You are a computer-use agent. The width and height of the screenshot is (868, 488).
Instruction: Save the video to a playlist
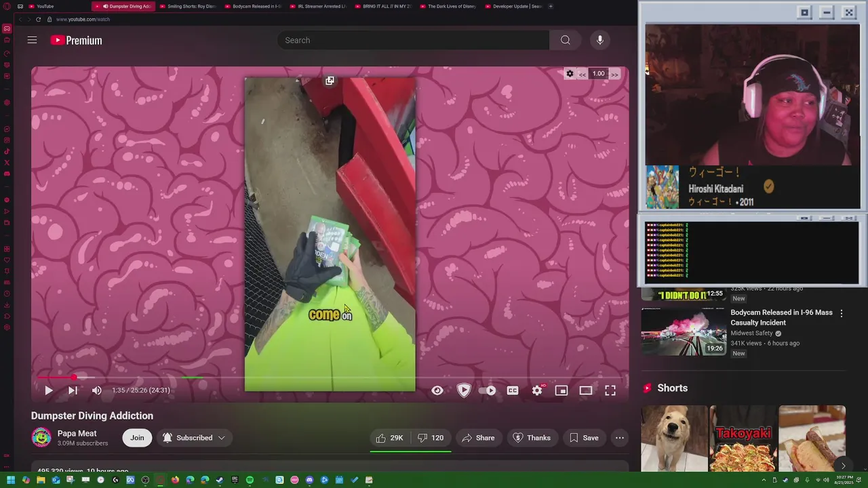584,438
